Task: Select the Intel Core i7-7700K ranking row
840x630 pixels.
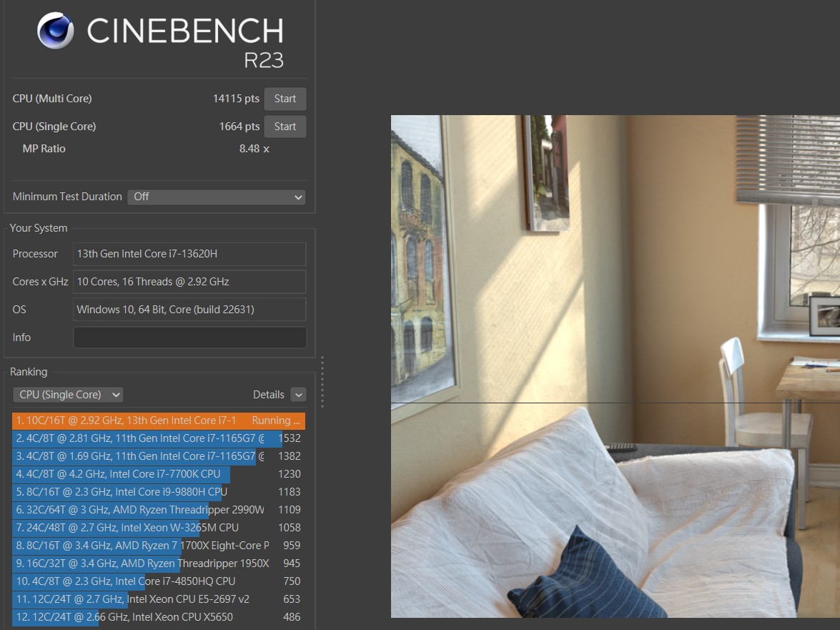Action: [159, 474]
